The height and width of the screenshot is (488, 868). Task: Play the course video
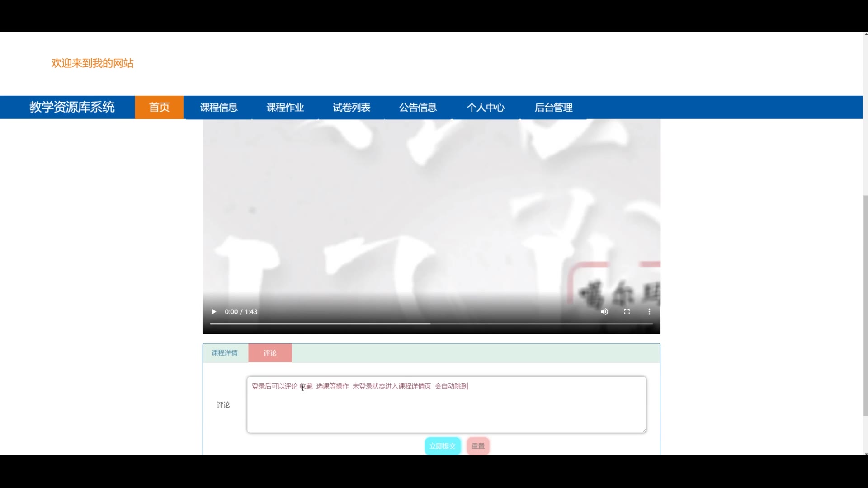214,312
